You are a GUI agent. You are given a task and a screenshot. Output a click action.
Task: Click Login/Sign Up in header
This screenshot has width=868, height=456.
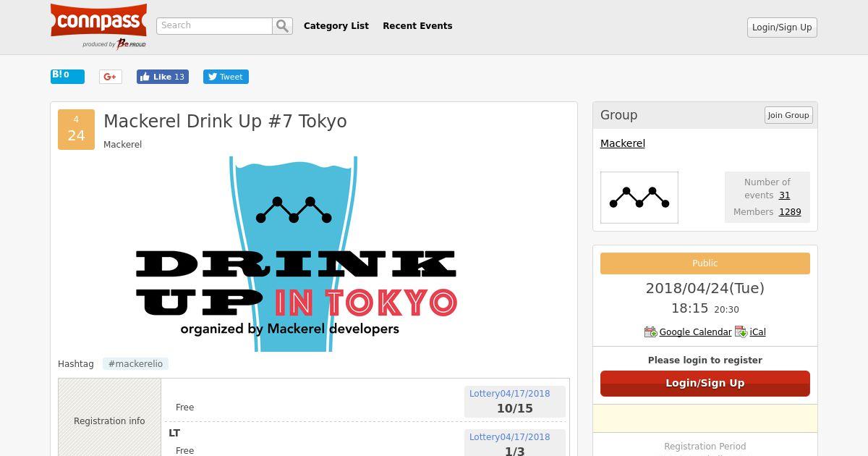(782, 28)
